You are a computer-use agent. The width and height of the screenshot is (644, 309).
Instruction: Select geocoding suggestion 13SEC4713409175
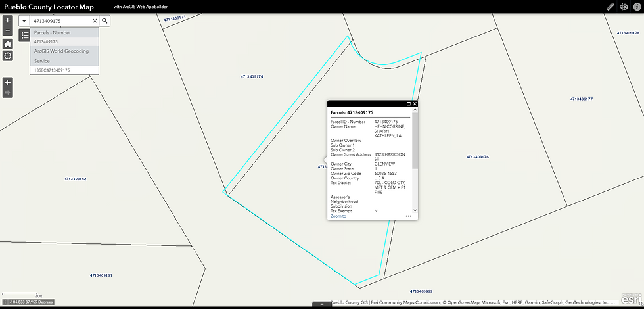64,70
